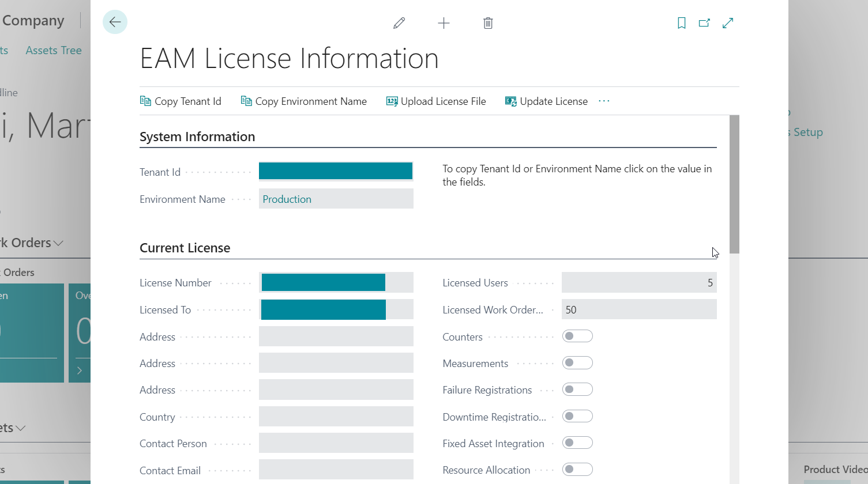The width and height of the screenshot is (868, 484).
Task: Click the trash delete icon
Action: 488,23
